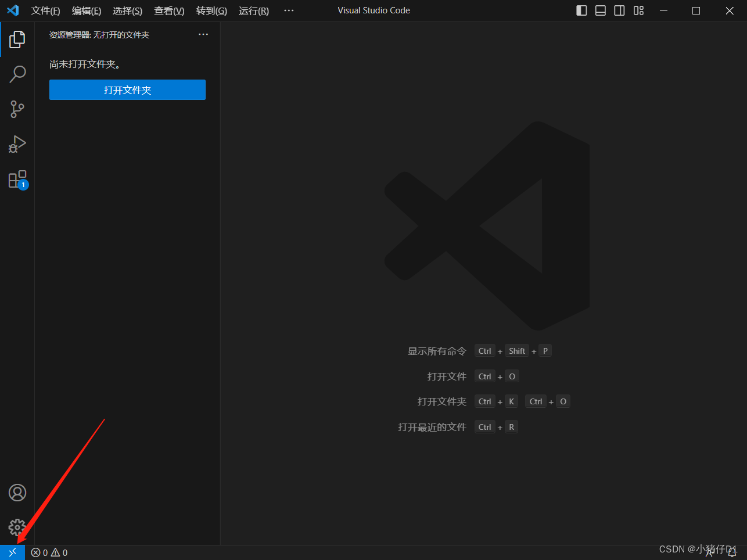Show errors and warnings in status bar
The image size is (747, 560).
[49, 552]
